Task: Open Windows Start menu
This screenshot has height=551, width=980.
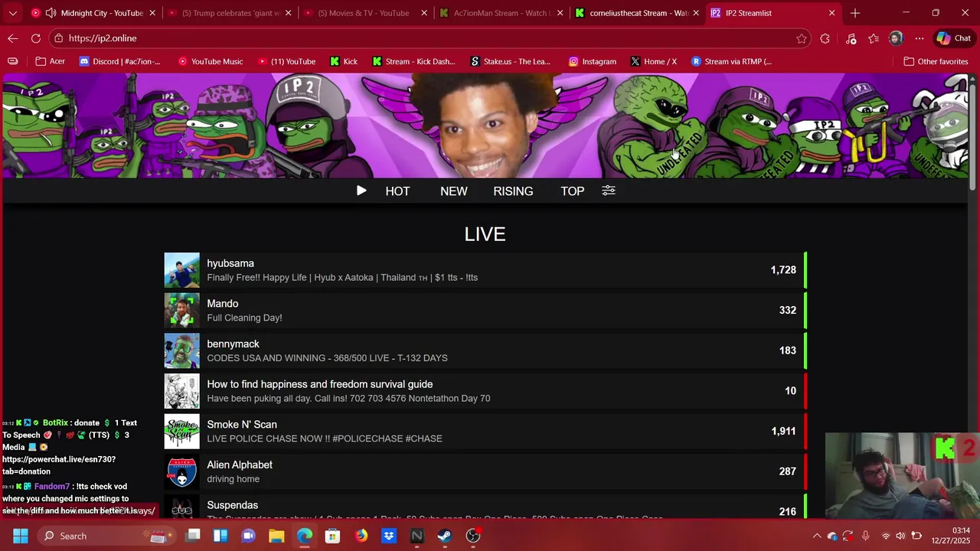Action: [20, 536]
